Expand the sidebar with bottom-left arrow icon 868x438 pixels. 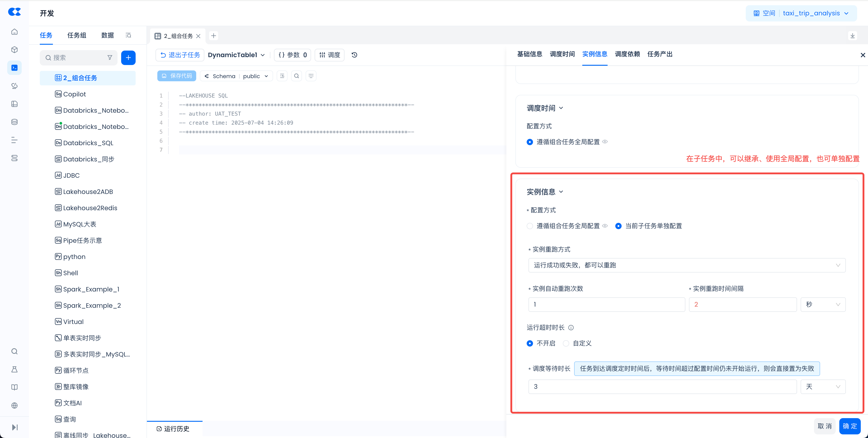pyautogui.click(x=14, y=427)
